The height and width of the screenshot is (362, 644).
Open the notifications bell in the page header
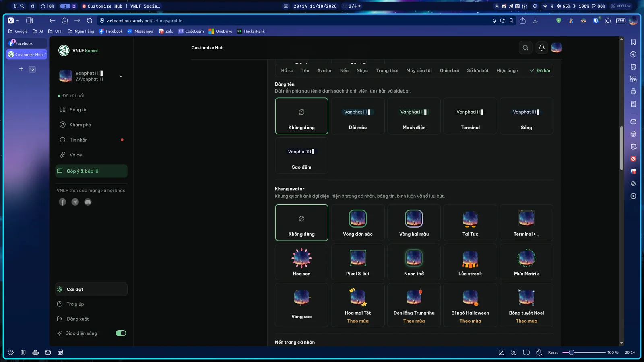coord(541,48)
